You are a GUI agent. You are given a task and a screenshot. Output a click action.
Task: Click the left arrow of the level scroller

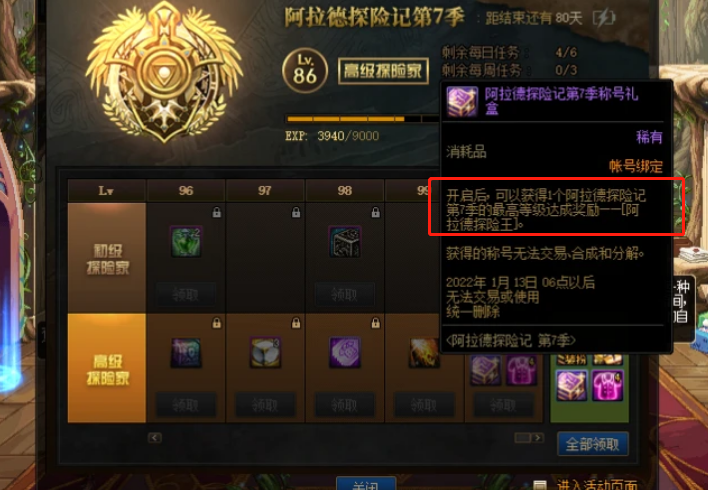click(154, 438)
